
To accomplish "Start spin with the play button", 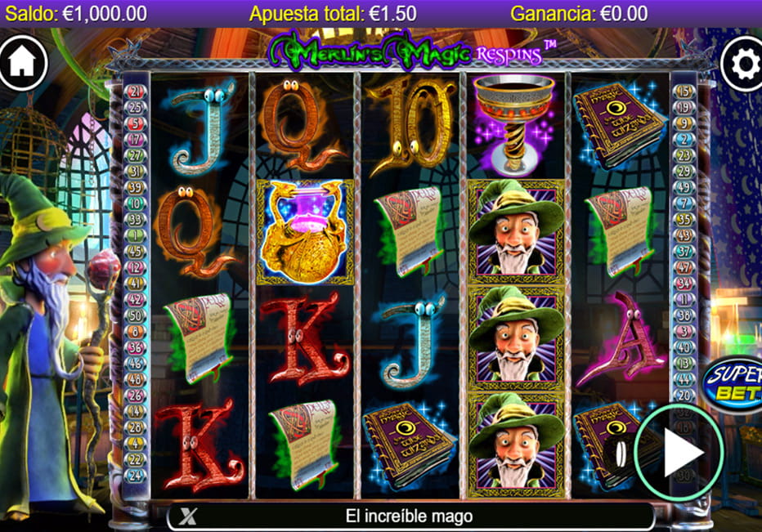I will (x=679, y=452).
